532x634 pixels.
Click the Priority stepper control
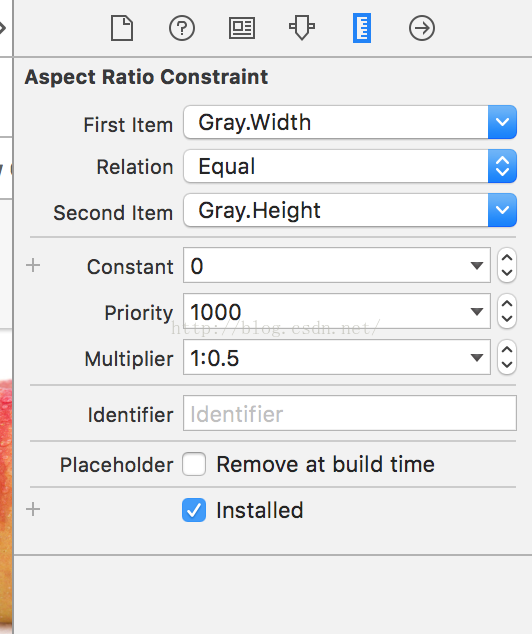(x=507, y=311)
